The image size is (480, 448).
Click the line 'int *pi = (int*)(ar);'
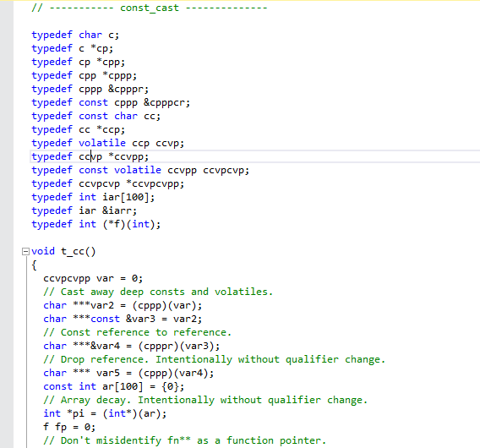105,413
